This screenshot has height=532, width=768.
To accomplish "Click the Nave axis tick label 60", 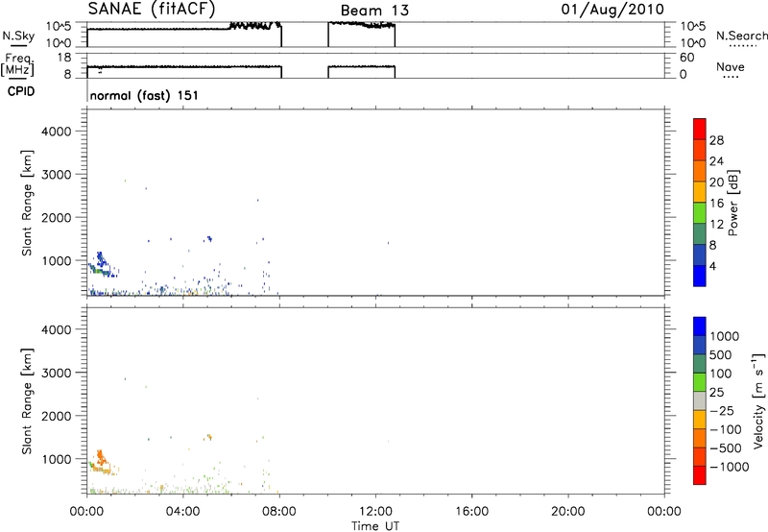I will tap(686, 58).
